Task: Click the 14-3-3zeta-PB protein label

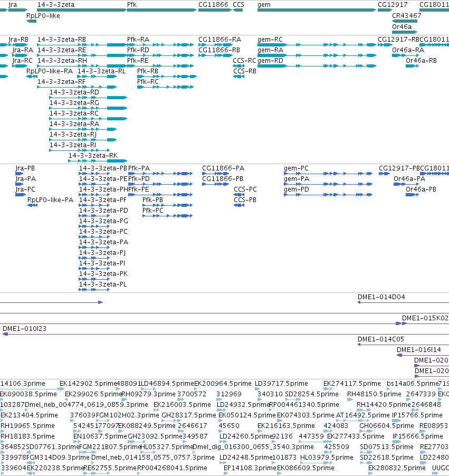Action: (x=103, y=168)
